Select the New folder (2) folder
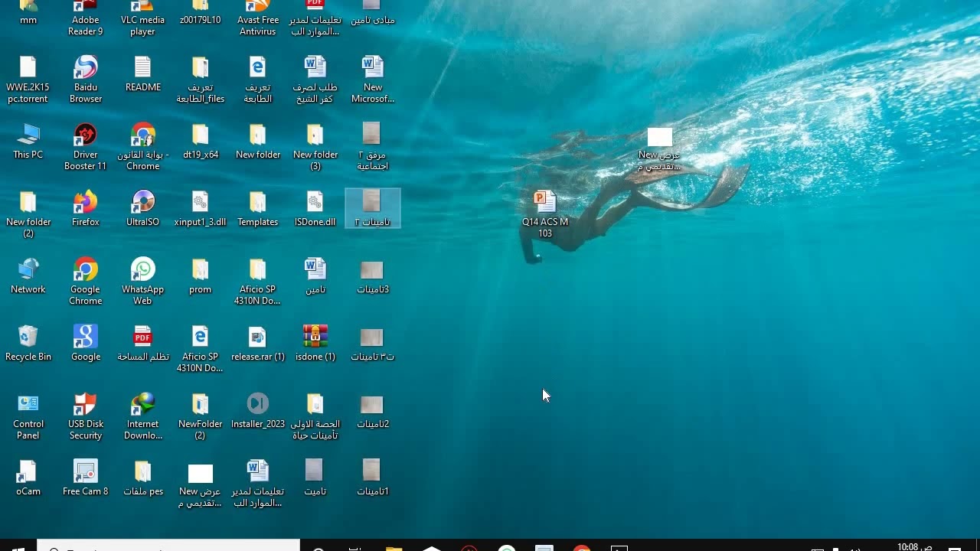980x551 pixels. (x=28, y=214)
